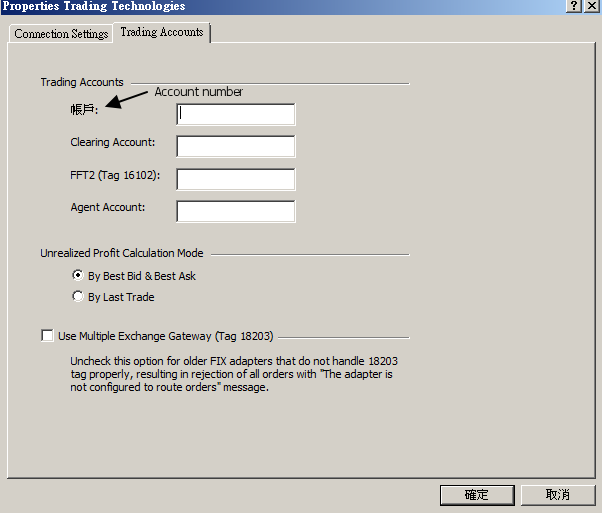Click the 帳戶: label text

click(x=84, y=110)
